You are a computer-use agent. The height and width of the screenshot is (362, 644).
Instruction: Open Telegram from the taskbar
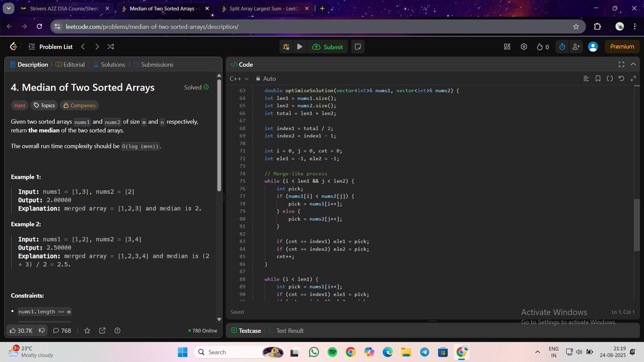click(x=424, y=352)
